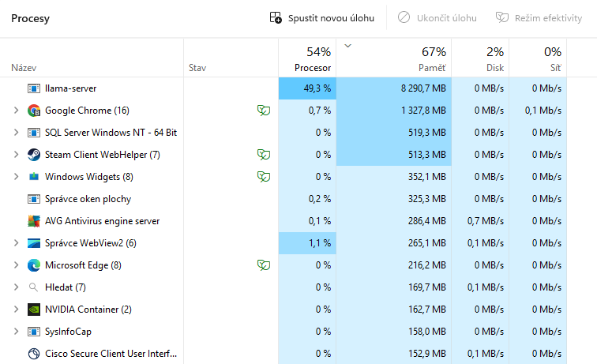Viewport: 597px width, 364px height.
Task: Select the NVIDIA Container (2) name
Action: point(88,310)
